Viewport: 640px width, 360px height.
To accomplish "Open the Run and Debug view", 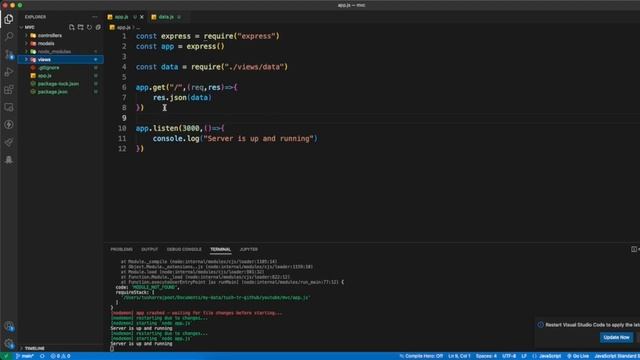I will [9, 72].
